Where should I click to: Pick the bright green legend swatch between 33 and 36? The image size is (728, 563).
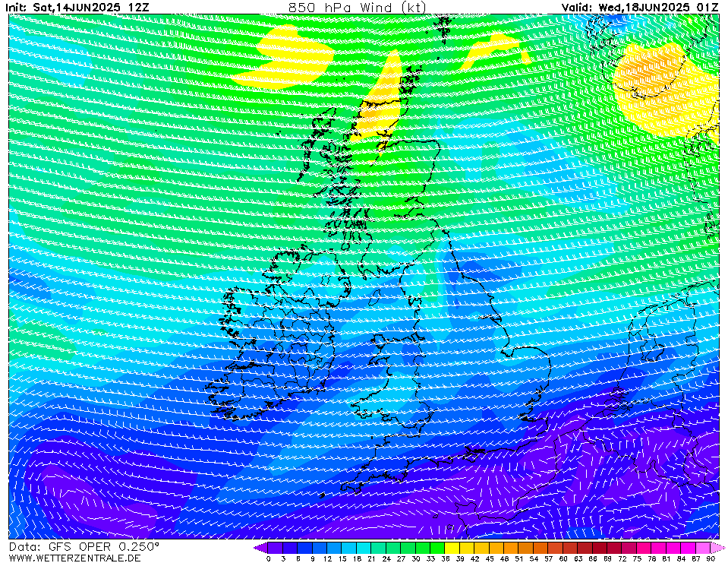(x=437, y=548)
